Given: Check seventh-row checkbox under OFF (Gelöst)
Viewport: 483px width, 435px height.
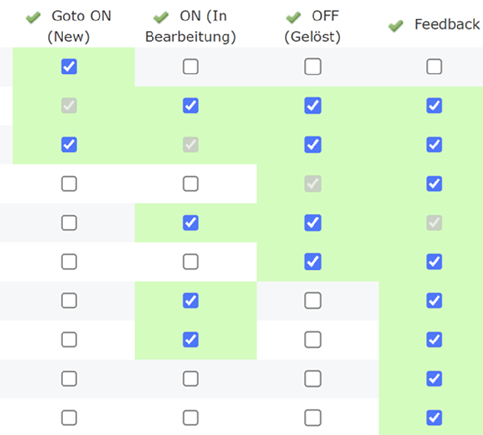Looking at the screenshot, I should 313,301.
